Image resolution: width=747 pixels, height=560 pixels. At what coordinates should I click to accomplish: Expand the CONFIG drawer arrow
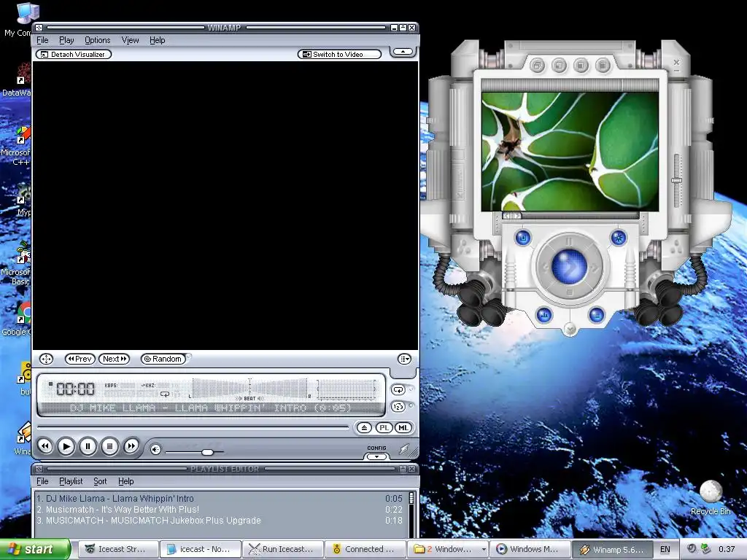376,456
